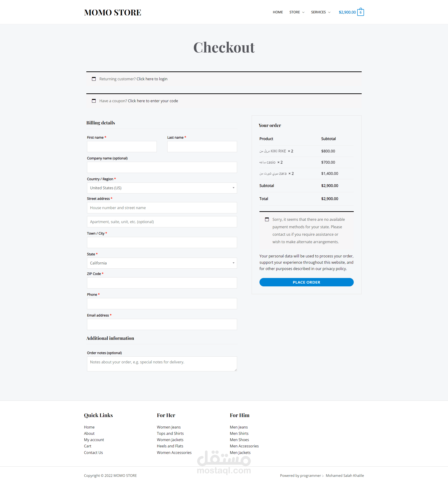Expand the SERVICES menu chevron
Image resolution: width=448 pixels, height=485 pixels.
tap(329, 12)
